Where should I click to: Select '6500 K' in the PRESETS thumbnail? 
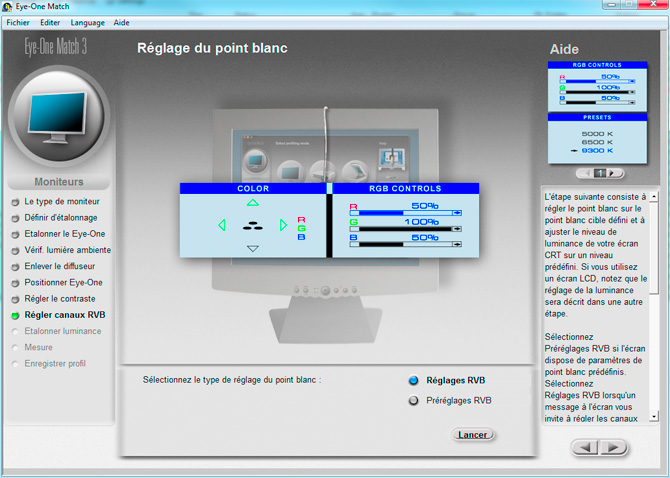(x=597, y=142)
